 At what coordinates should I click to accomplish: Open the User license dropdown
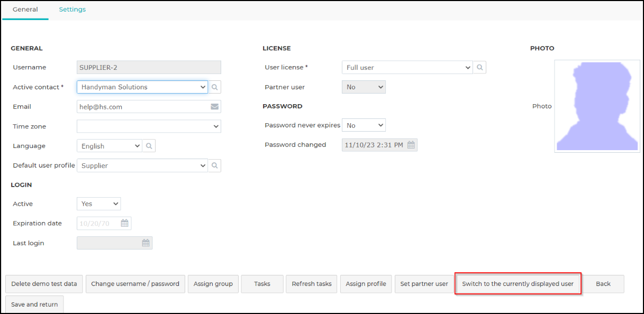(407, 67)
